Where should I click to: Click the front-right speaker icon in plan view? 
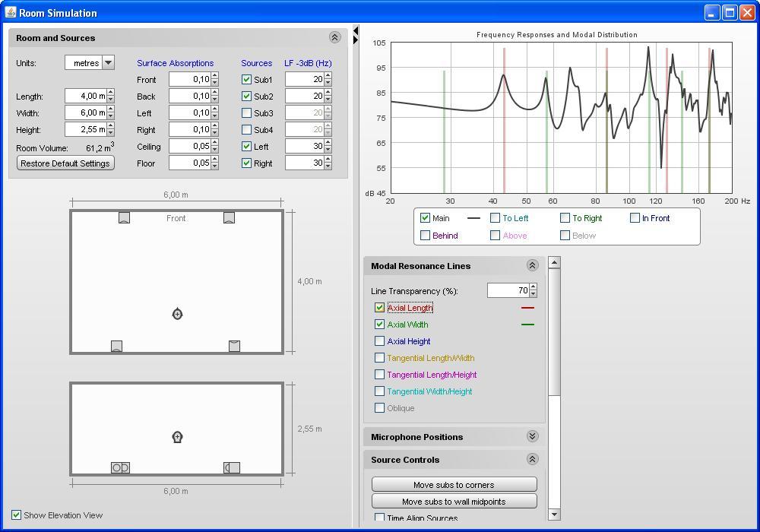point(229,218)
